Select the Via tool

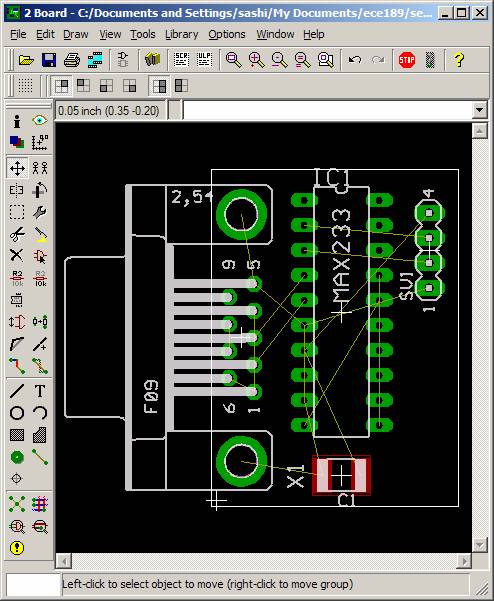coord(17,457)
